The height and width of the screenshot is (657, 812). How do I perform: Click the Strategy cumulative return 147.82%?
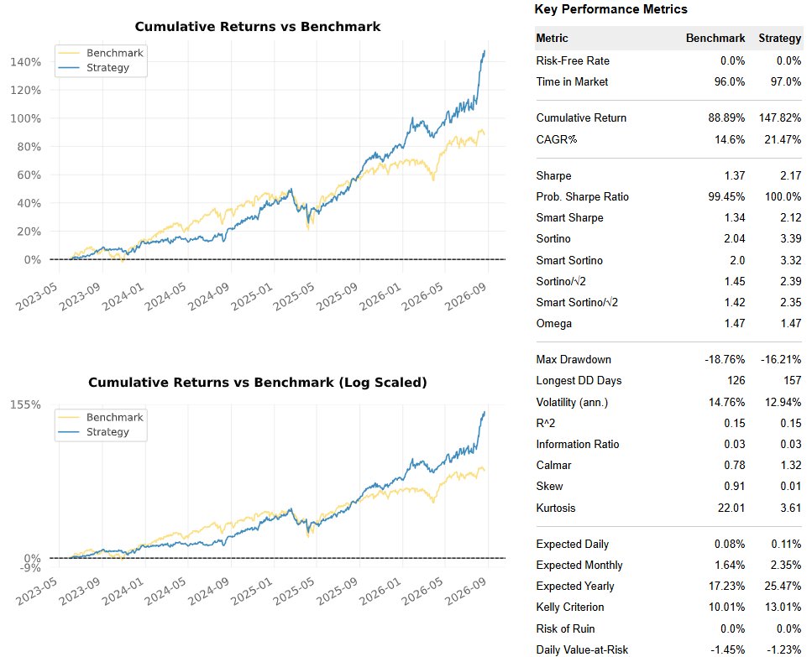pos(780,118)
